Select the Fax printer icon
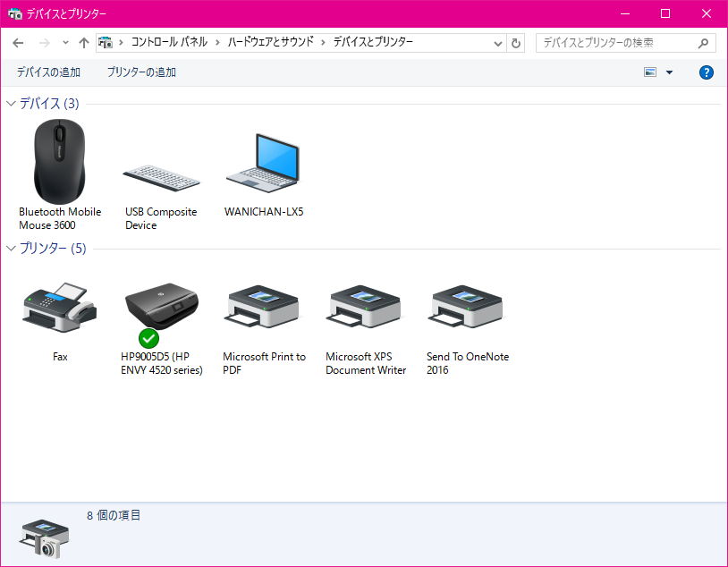This screenshot has width=728, height=567. (x=60, y=307)
